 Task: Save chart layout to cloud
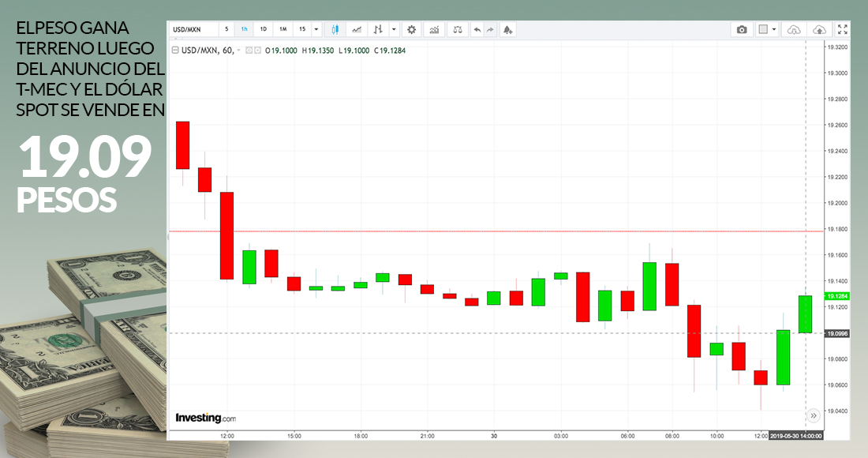pyautogui.click(x=820, y=29)
